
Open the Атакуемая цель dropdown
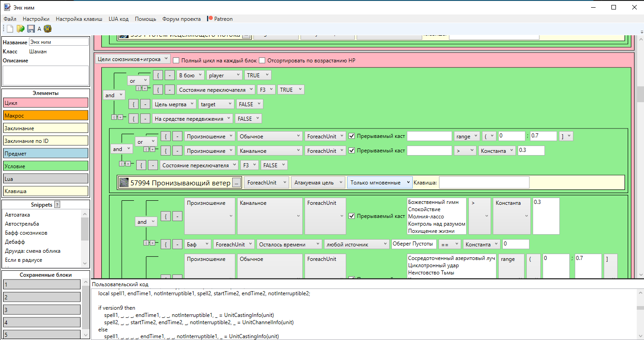318,183
